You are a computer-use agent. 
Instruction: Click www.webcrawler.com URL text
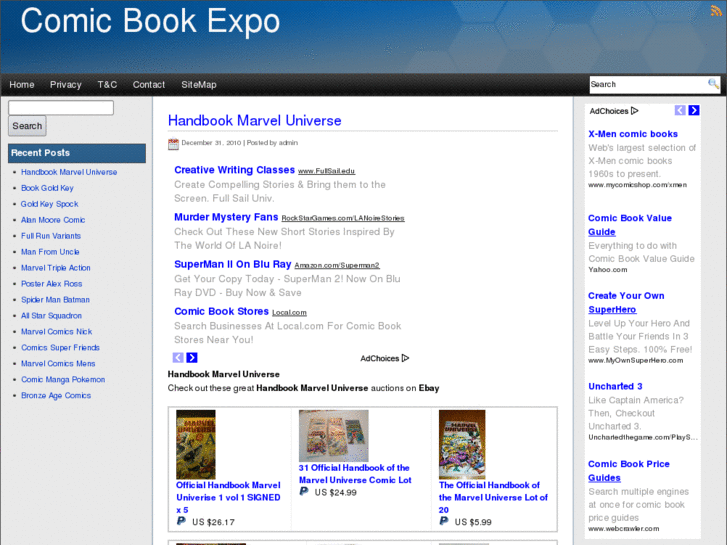624,528
